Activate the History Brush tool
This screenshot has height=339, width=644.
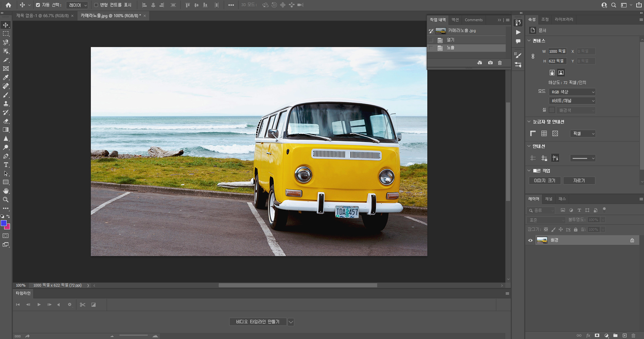tap(6, 112)
